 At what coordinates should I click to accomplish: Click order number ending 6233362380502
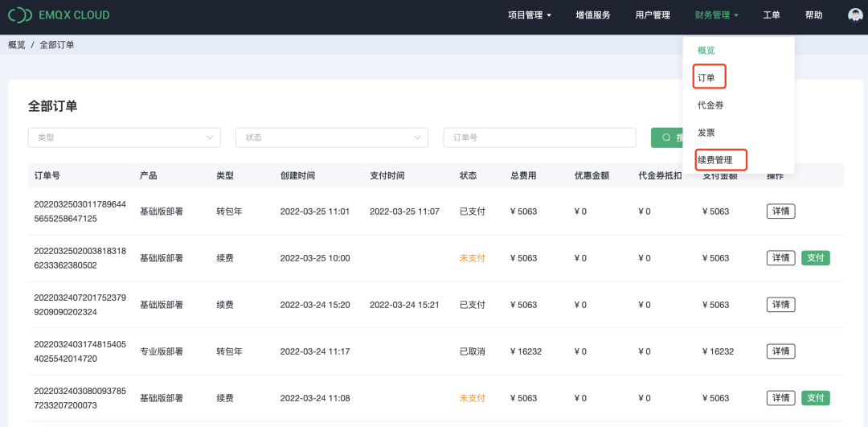click(80, 257)
